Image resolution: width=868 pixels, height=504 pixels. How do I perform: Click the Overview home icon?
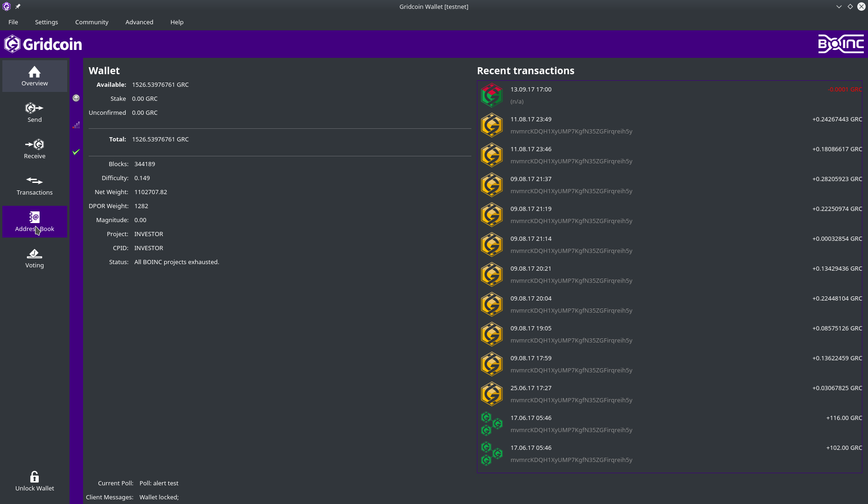pyautogui.click(x=35, y=72)
